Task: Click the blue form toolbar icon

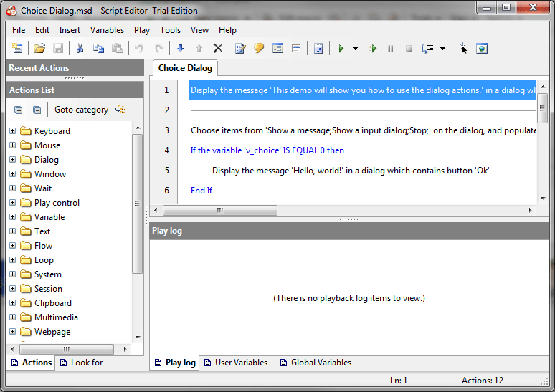Action: point(277,48)
